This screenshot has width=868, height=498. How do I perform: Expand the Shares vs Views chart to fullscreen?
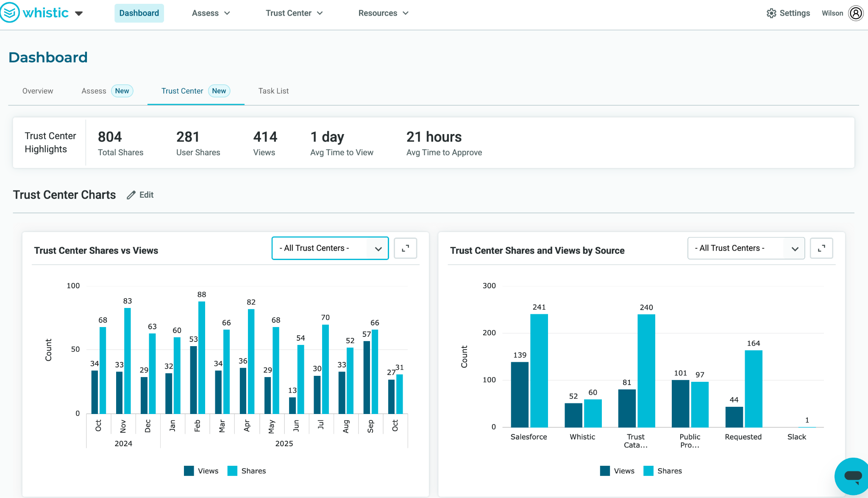405,248
